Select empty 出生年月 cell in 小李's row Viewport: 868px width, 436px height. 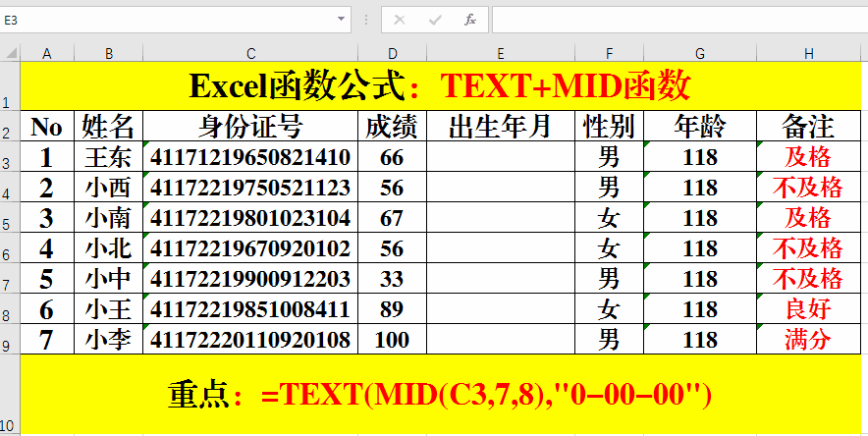tap(501, 339)
